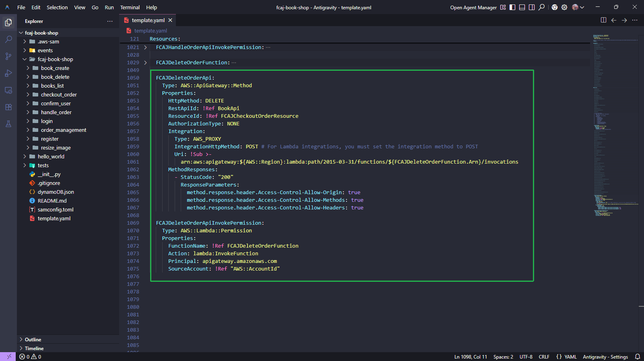Expand the hello_world folder
644x361 pixels.
68,157
